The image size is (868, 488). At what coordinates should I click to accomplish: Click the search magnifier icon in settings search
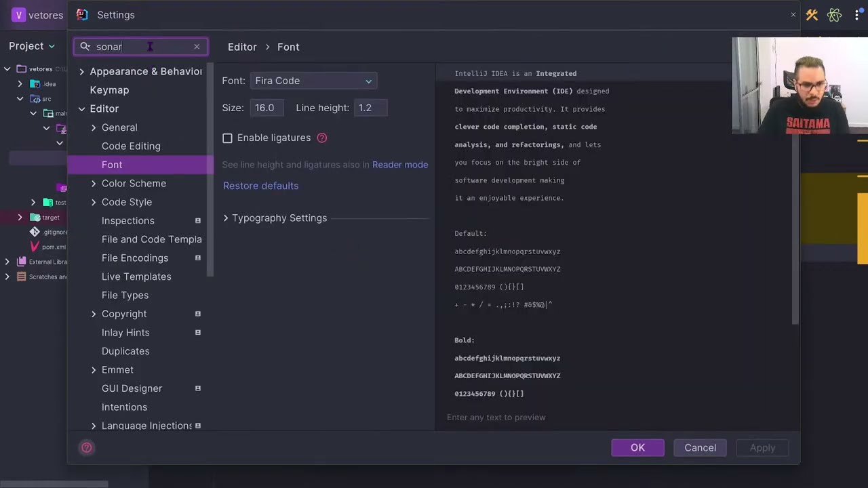pos(85,47)
